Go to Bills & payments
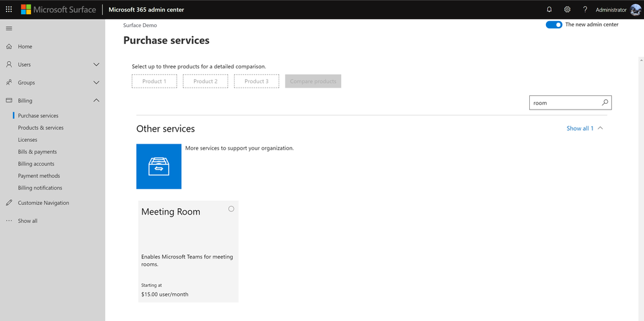The image size is (644, 321). 37,152
